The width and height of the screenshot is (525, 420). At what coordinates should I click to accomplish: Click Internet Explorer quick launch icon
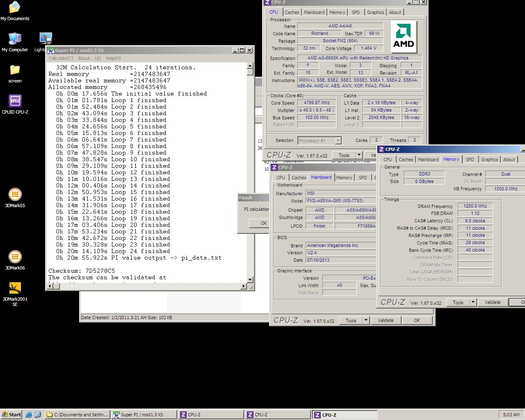point(28,415)
